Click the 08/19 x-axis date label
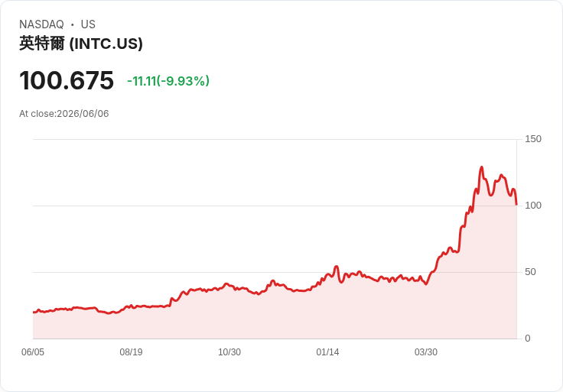 tap(131, 352)
